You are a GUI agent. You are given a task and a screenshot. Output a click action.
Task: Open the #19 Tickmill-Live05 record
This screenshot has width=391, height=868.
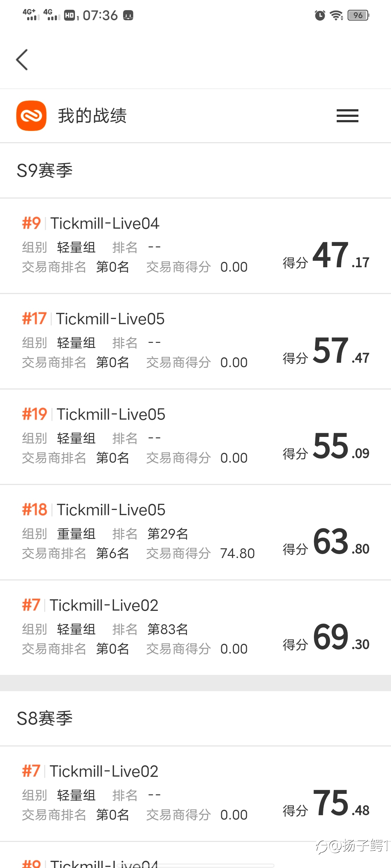(195, 437)
